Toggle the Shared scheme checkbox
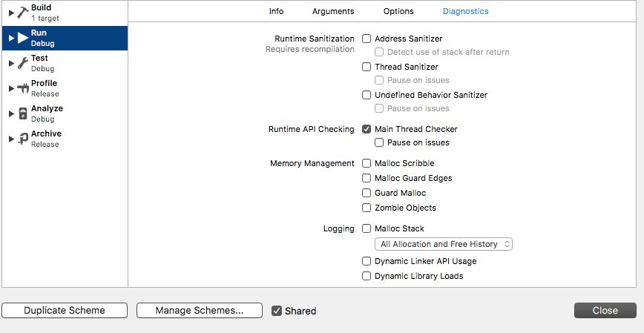 point(277,311)
